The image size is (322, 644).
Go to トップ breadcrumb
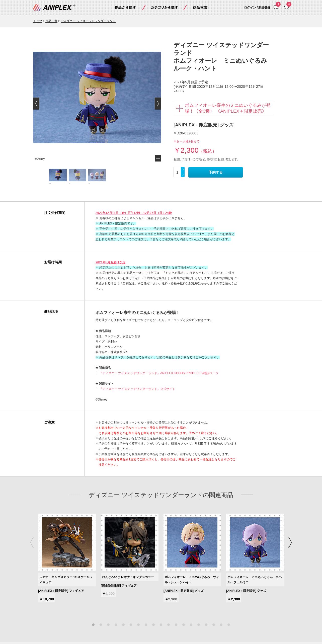click(x=38, y=21)
